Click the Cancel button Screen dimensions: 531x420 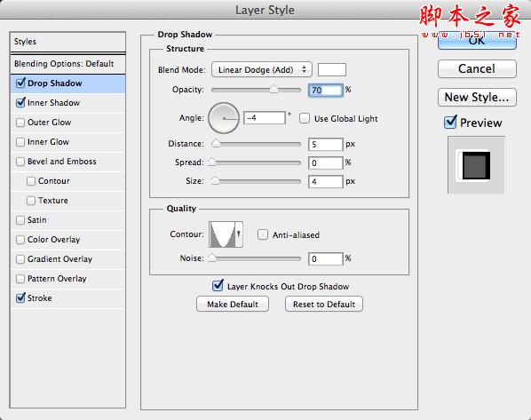click(x=477, y=68)
